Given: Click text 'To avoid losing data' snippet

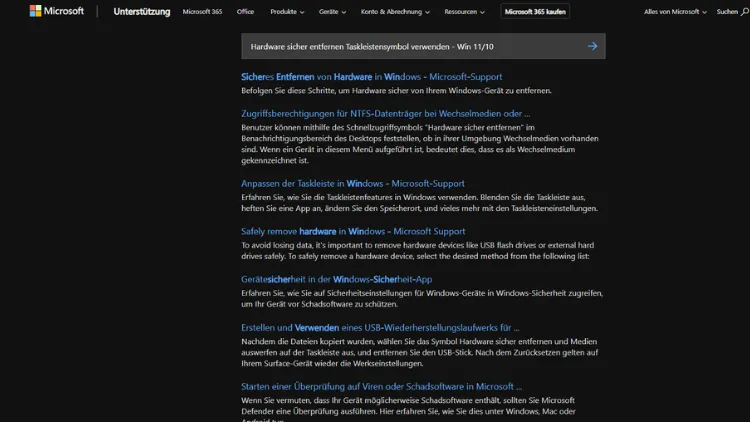Looking at the screenshot, I should point(418,251).
